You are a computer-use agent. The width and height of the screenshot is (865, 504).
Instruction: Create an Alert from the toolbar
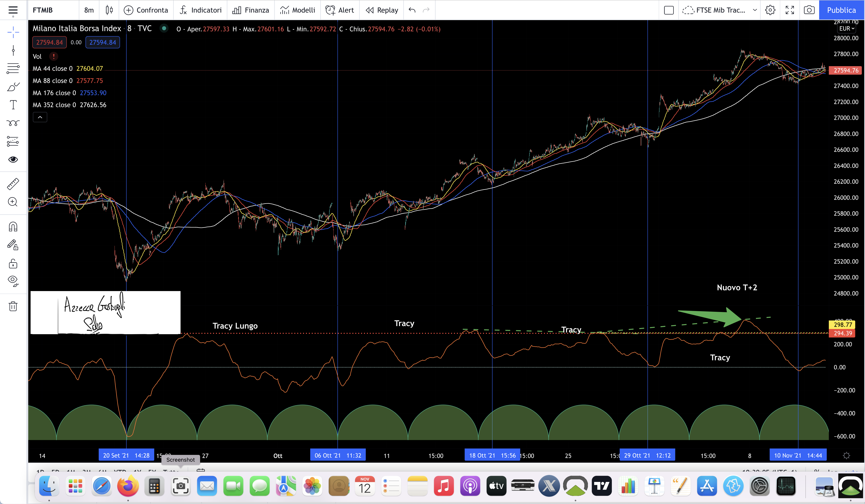[x=340, y=10]
